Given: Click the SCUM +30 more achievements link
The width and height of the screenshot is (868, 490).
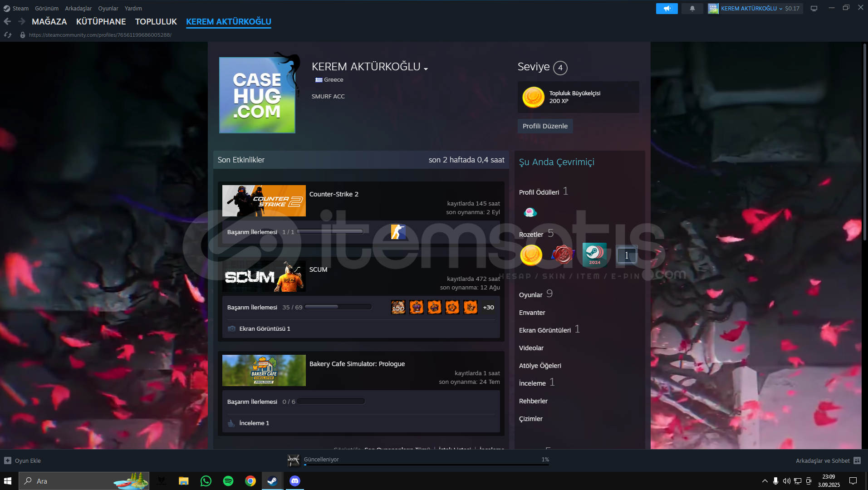Looking at the screenshot, I should [x=489, y=307].
